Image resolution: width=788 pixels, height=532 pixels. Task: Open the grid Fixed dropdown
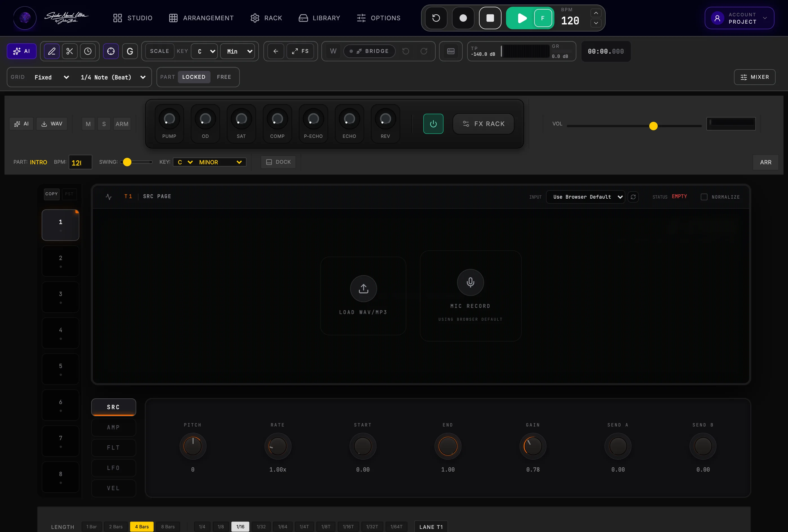52,77
